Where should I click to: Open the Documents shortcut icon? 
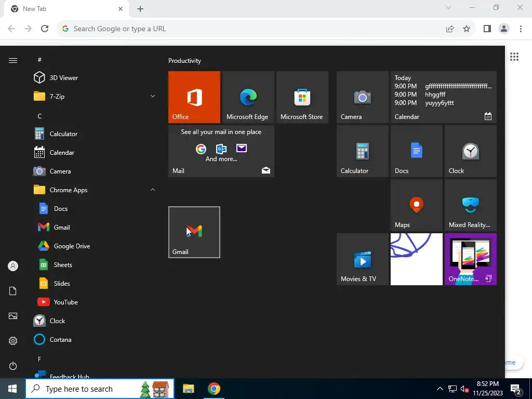coord(13,291)
